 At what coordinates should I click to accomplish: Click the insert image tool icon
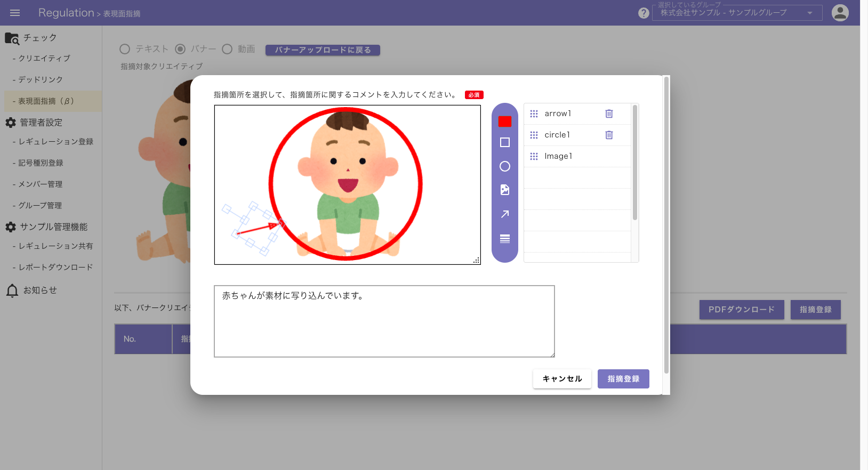point(505,190)
